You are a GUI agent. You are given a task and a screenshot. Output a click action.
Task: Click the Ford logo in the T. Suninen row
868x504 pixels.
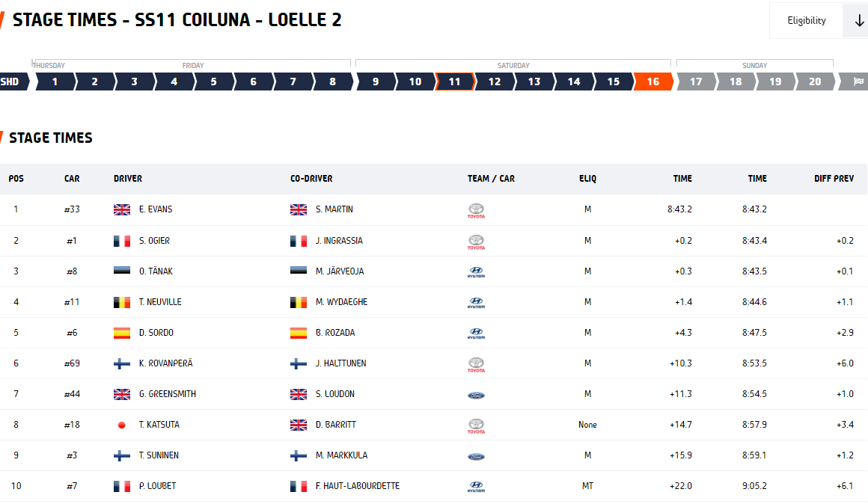(x=476, y=456)
